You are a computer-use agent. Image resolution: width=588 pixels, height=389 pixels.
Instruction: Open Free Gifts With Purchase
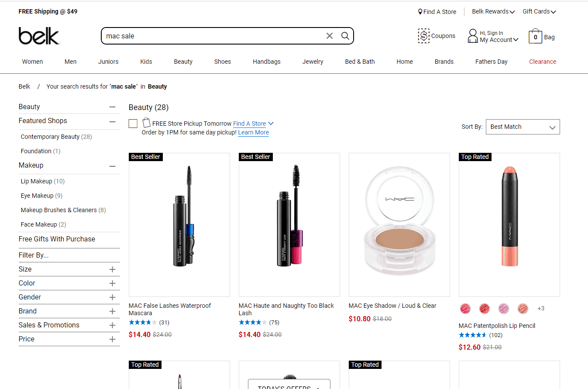click(57, 239)
